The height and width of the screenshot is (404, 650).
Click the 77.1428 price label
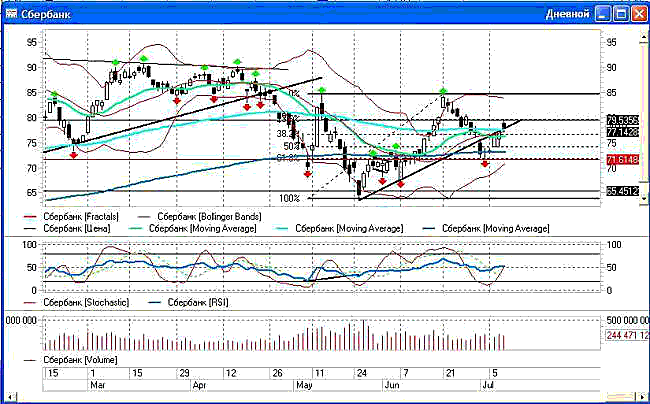pos(622,132)
